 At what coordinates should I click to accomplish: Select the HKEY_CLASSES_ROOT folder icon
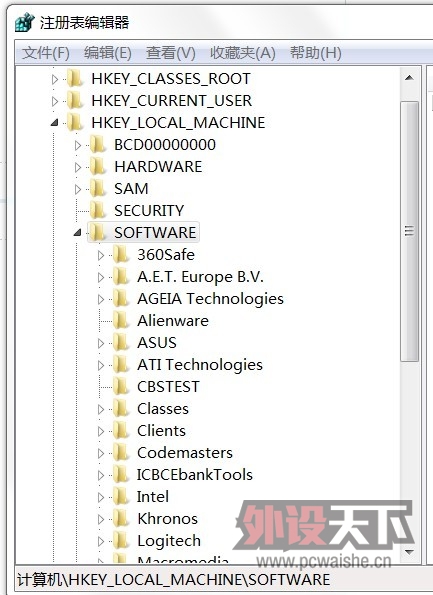(75, 79)
